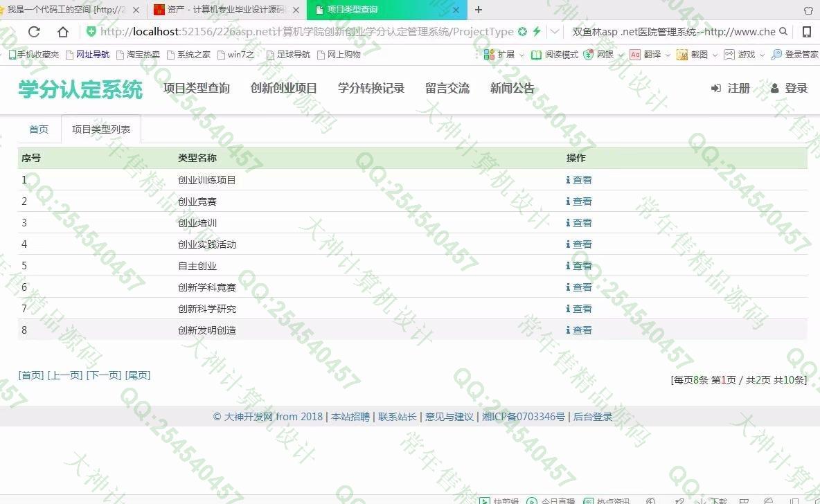Open the 截图 screenshot tool
The width and height of the screenshot is (820, 504).
[x=692, y=55]
